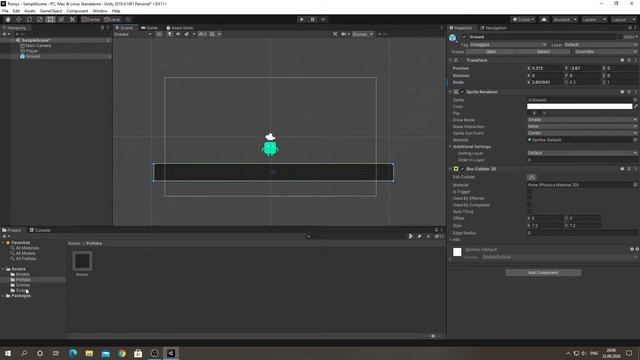Click the Step frame button

pyautogui.click(x=324, y=19)
